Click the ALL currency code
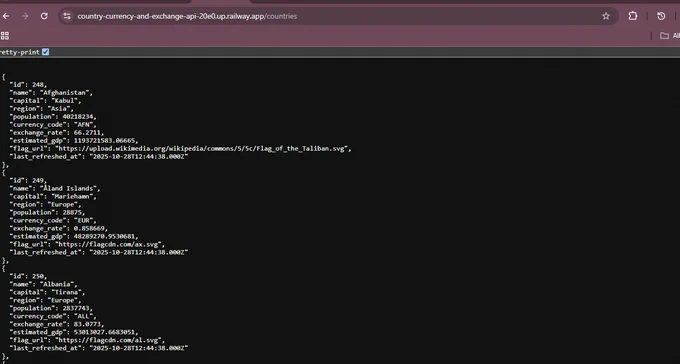The image size is (680, 364). [83, 316]
